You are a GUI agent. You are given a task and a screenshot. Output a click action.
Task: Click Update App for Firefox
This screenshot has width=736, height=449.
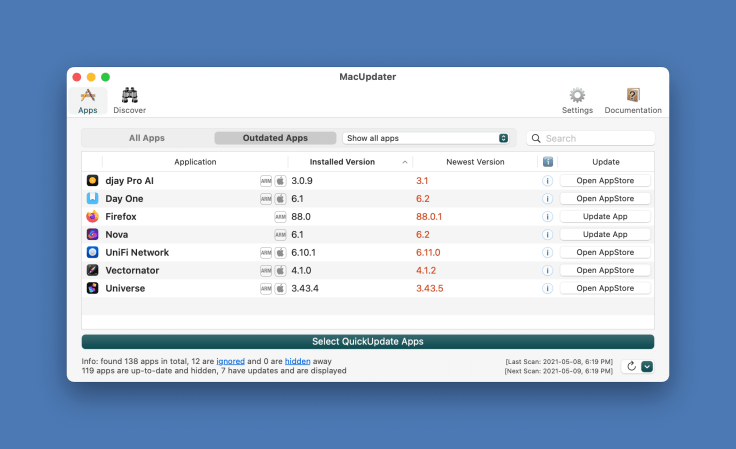[605, 216]
